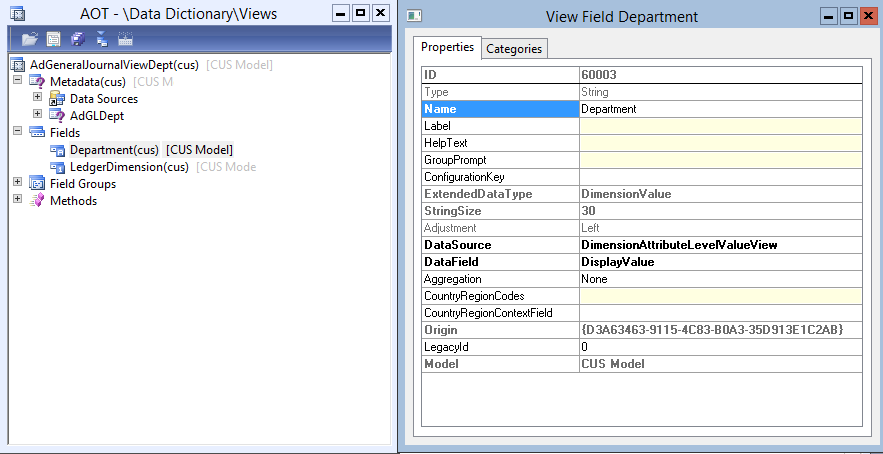The height and width of the screenshot is (454, 883).
Task: Maximize the AOT Views window
Action: [x=361, y=13]
